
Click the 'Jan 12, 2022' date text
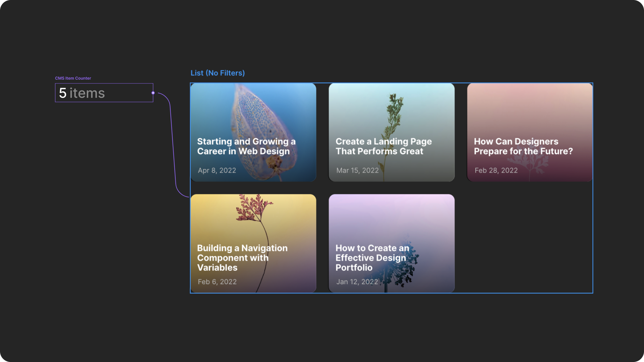coord(357,282)
